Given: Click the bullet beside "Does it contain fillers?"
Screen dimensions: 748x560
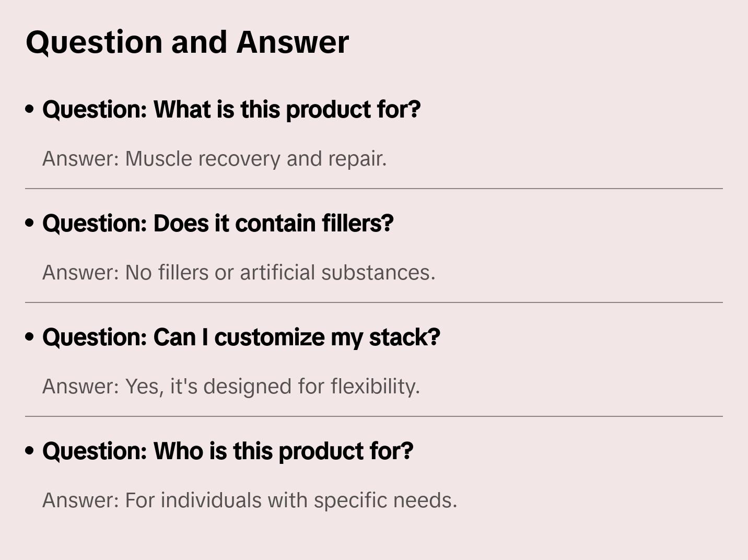Looking at the screenshot, I should 30,223.
